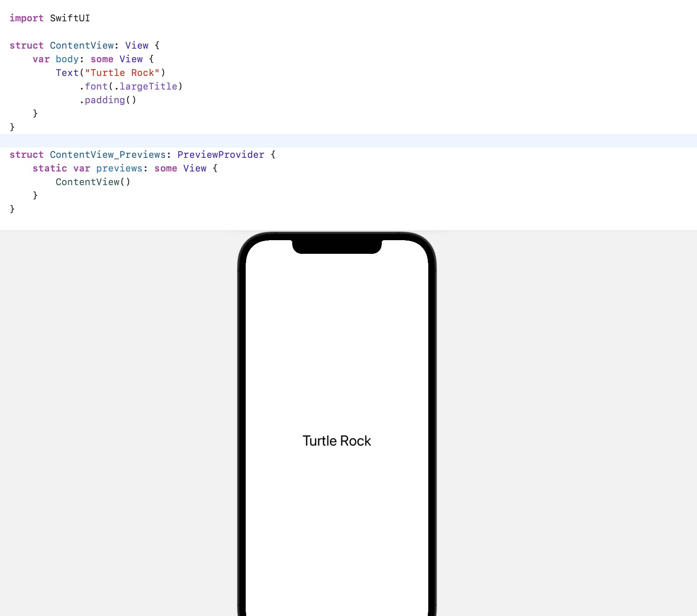Click the ContentView() call inside previews

pos(93,182)
